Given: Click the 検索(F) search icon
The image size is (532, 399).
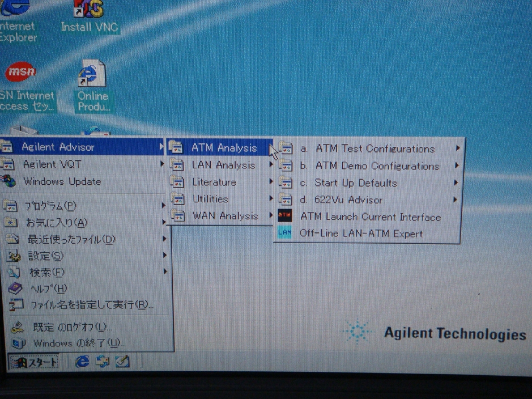Looking at the screenshot, I should [x=14, y=272].
